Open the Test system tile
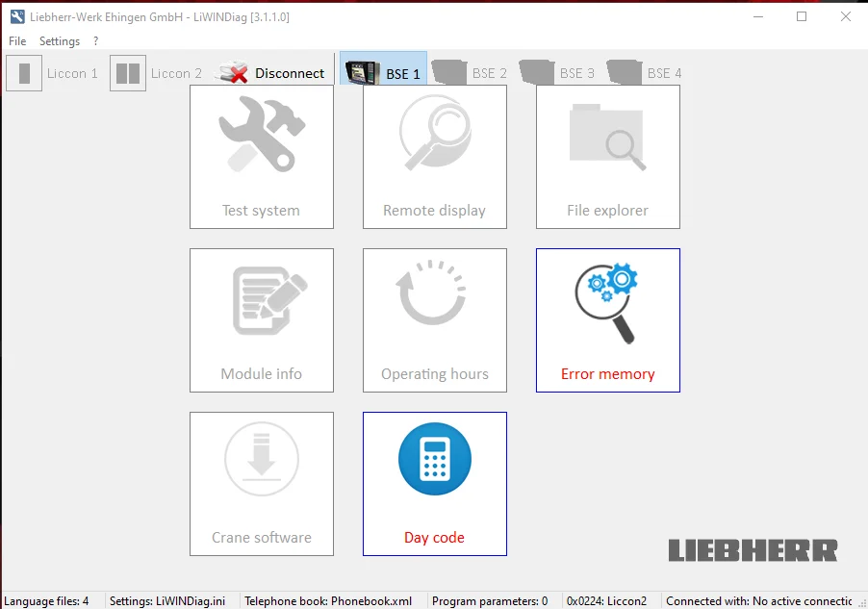The image size is (868, 609). tap(262, 157)
